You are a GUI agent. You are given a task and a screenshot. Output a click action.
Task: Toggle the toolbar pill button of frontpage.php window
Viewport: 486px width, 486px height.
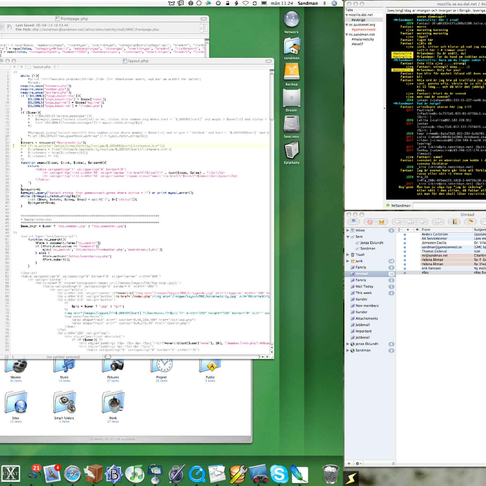(204, 19)
